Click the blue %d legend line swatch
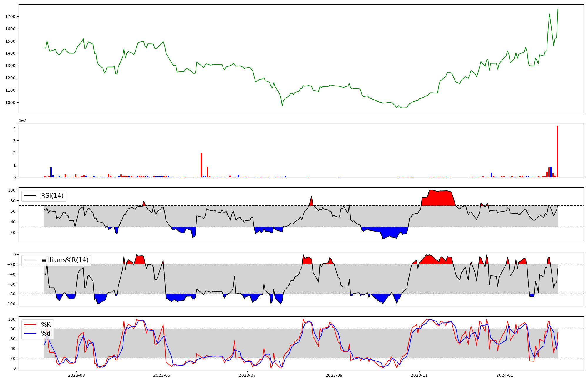Viewport: 588px width, 382px height. pos(30,334)
